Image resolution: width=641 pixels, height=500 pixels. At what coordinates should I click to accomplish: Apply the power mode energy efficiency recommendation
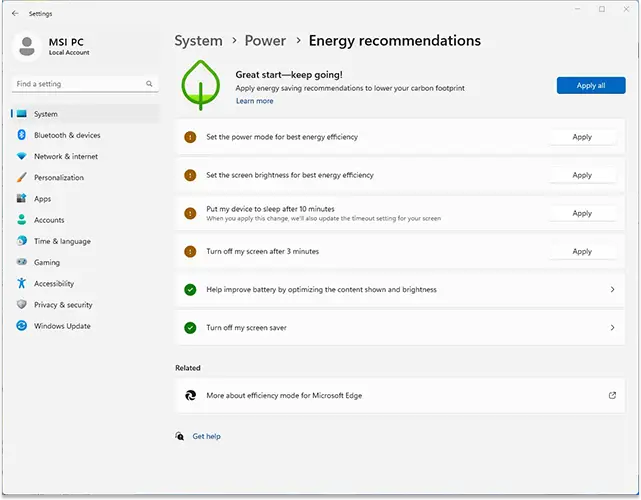(582, 137)
